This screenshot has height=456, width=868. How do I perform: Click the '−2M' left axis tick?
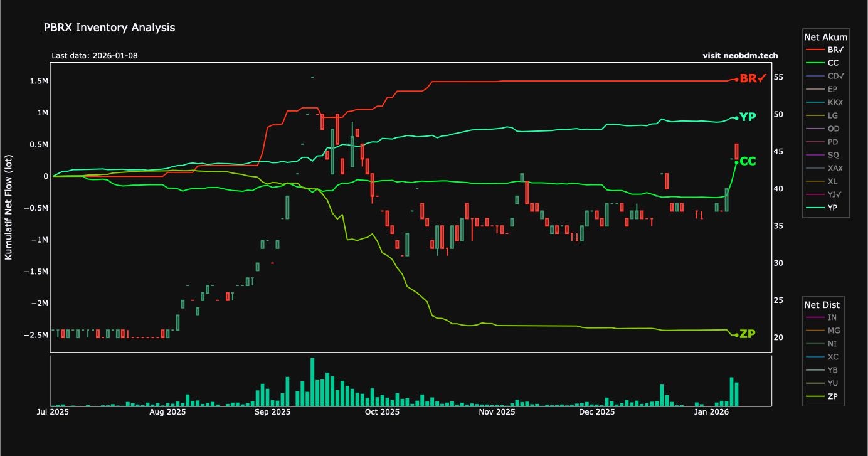[39, 304]
